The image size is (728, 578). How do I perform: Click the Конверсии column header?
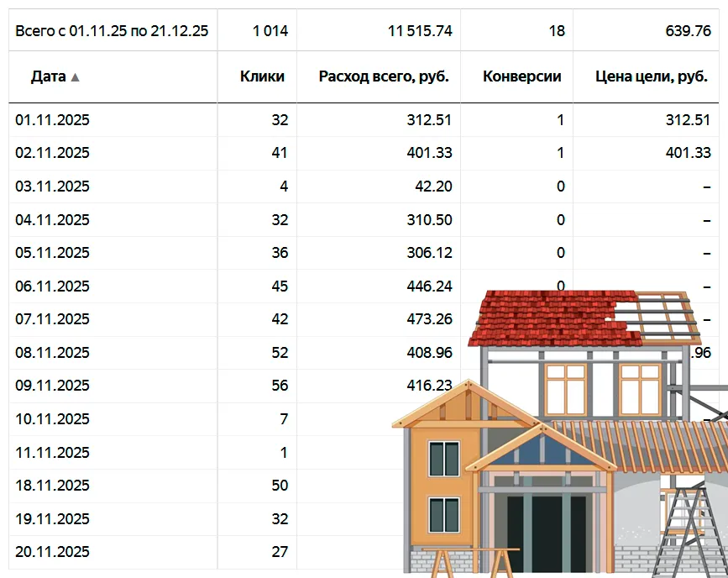click(x=521, y=76)
